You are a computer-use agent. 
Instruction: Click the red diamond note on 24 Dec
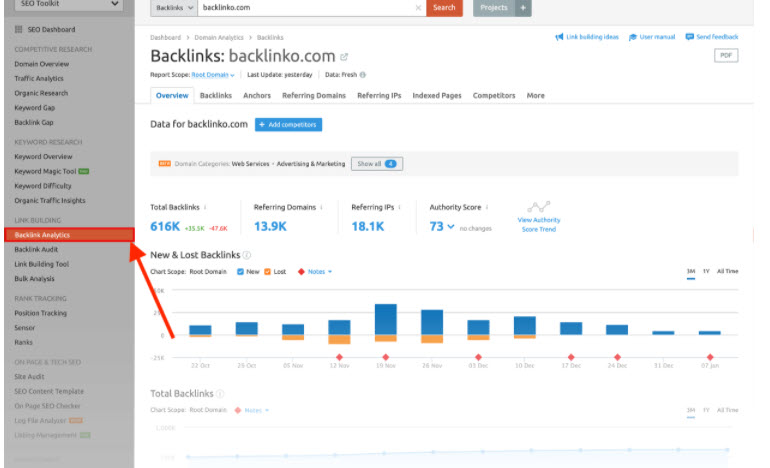point(617,357)
